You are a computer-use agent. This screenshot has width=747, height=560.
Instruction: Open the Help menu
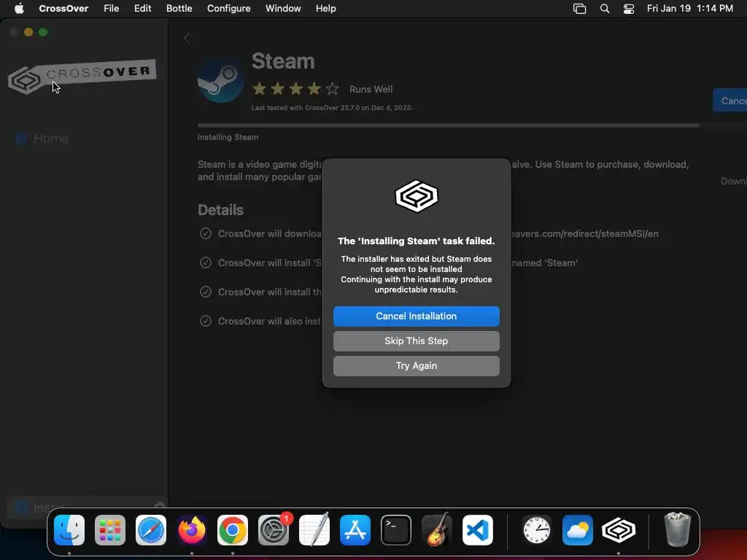pos(326,8)
